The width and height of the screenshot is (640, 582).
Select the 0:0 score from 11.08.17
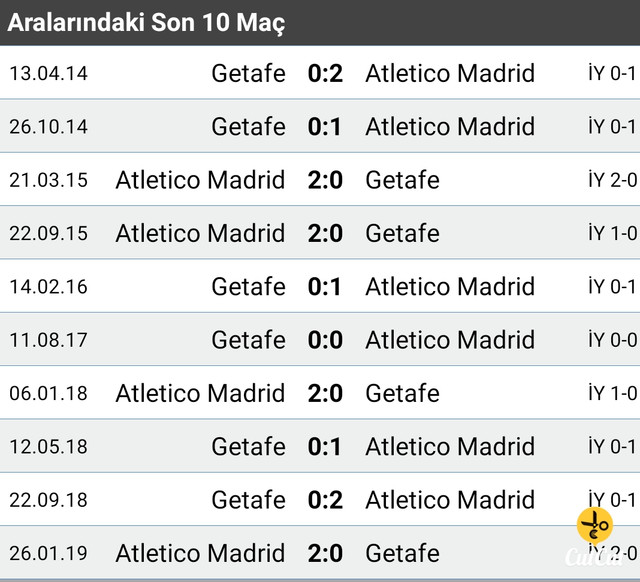(x=325, y=340)
